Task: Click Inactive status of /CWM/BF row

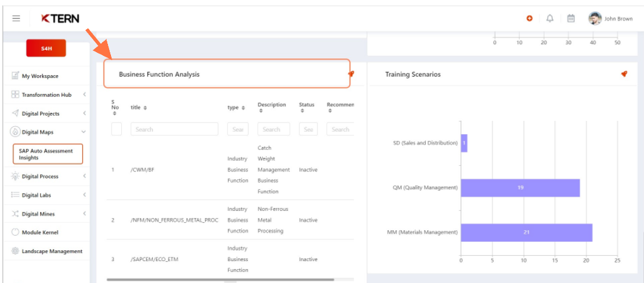Action: (x=308, y=169)
